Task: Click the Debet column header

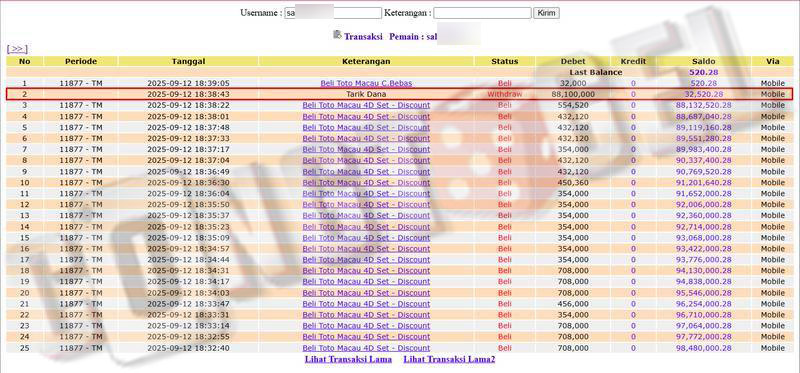Action: [x=573, y=61]
